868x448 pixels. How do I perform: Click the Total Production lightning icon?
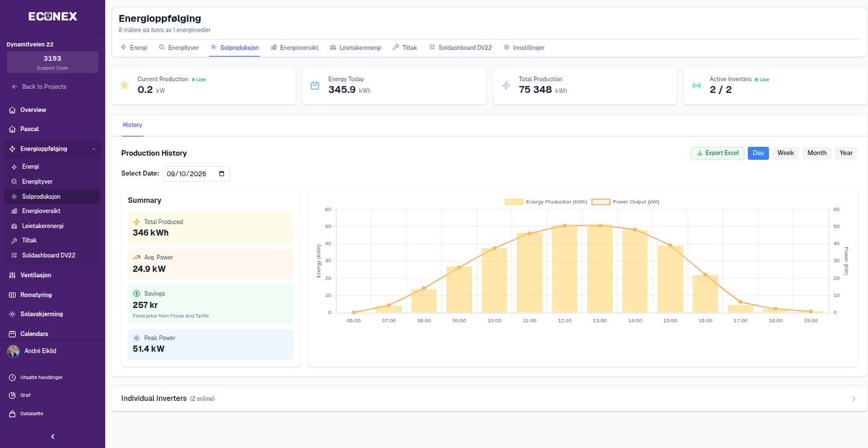(506, 86)
